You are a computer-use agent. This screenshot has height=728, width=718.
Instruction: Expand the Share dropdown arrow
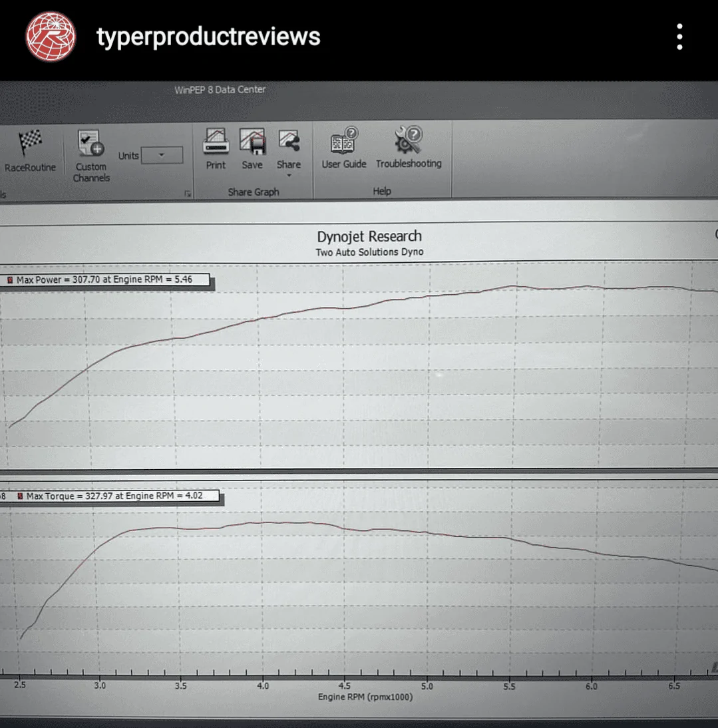point(289,176)
